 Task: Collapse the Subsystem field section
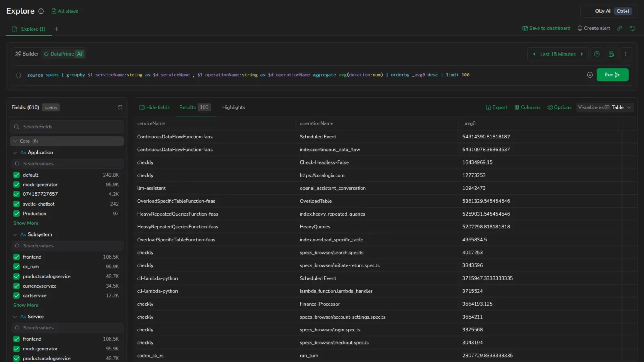click(15, 234)
